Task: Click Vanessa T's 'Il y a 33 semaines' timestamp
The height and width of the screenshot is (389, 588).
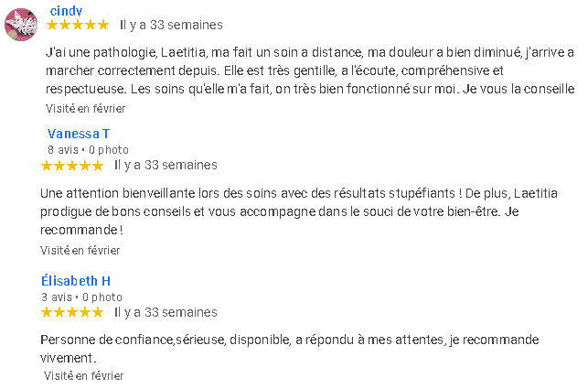Action: coord(166,166)
